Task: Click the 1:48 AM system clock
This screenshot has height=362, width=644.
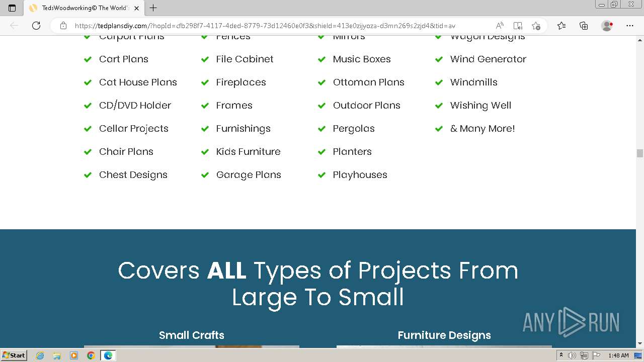Action: pos(618,355)
